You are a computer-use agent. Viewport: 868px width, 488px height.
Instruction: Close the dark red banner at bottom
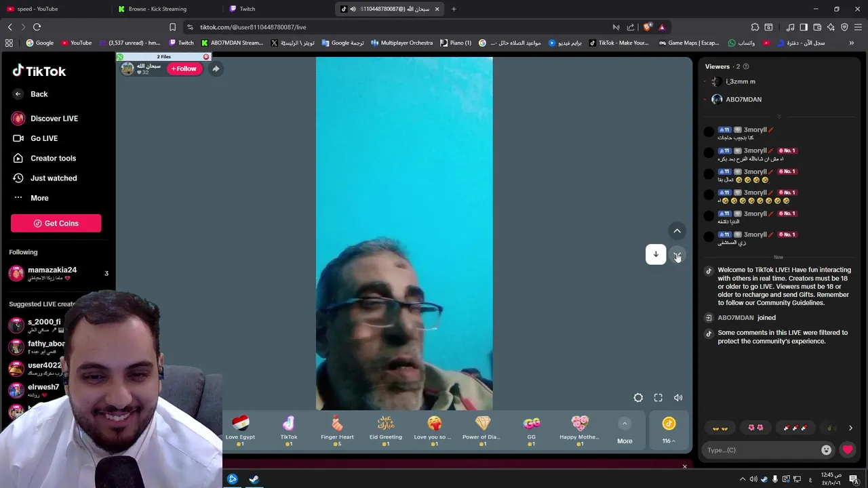click(684, 466)
